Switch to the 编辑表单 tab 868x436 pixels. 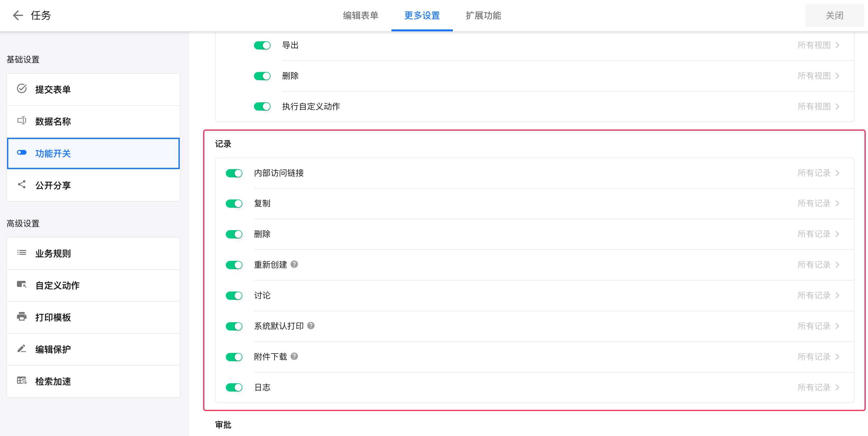pos(360,15)
